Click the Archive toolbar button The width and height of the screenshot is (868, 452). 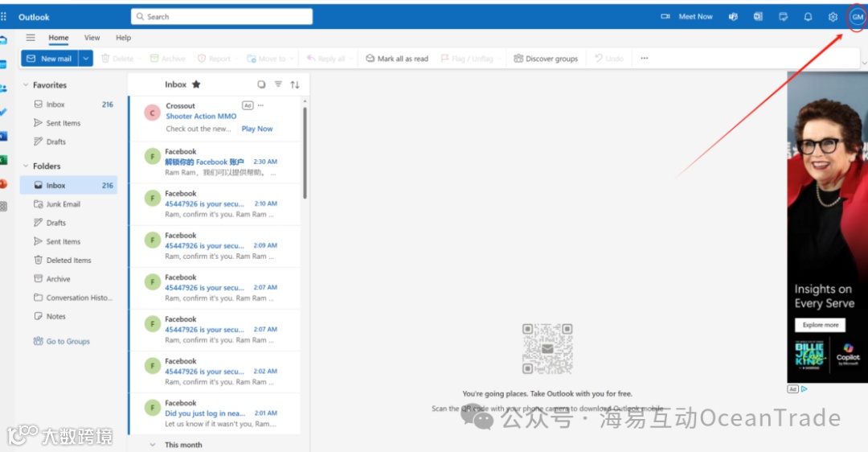[168, 58]
